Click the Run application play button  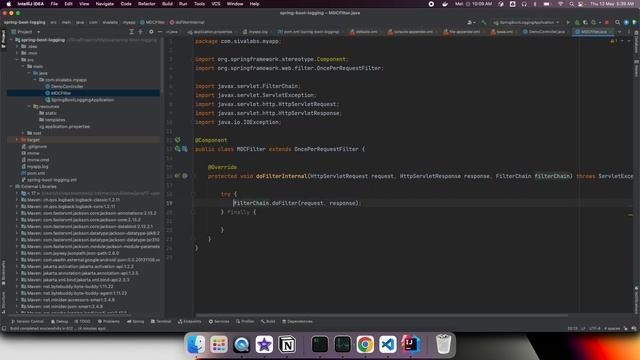568,22
